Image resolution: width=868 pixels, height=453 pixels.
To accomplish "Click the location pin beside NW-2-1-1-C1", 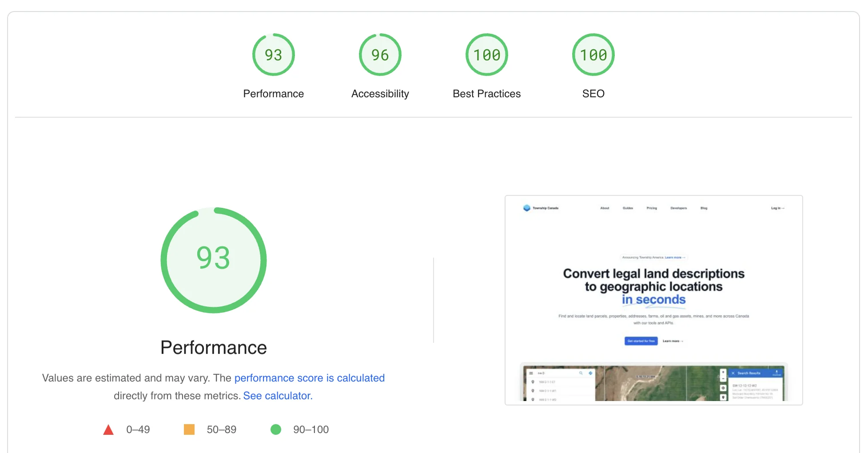I will coord(533,381).
